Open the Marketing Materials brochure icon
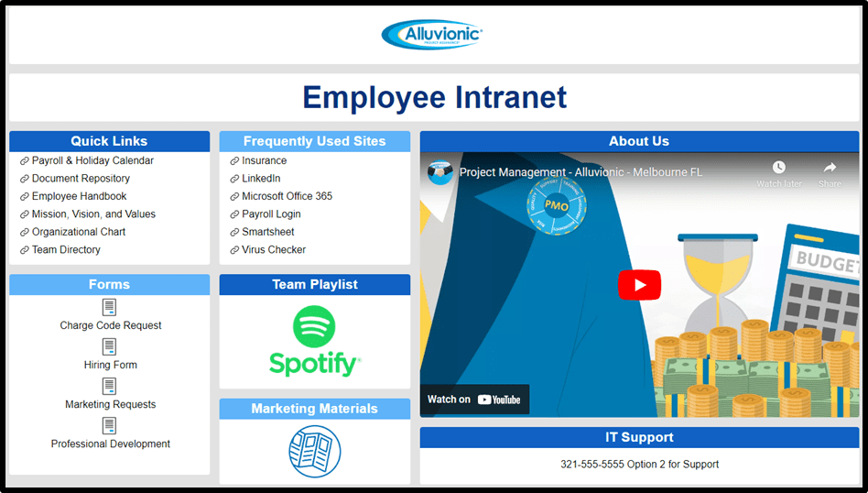 (x=314, y=451)
